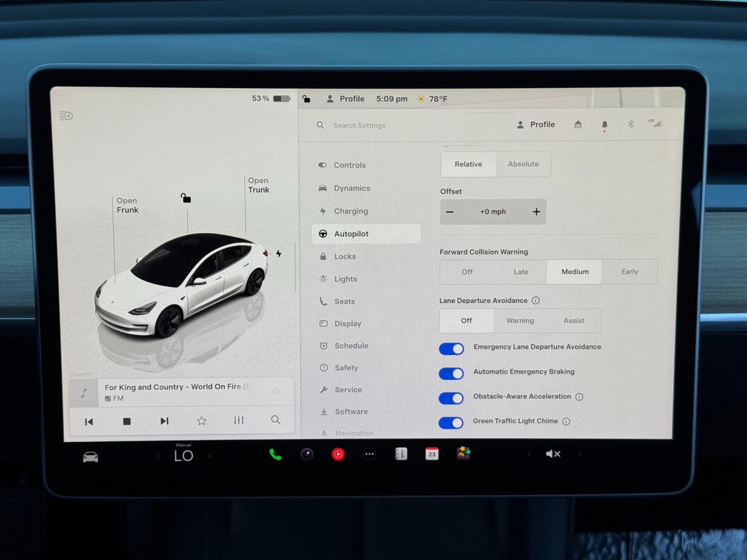Set Forward Collision Warning to Early
This screenshot has width=747, height=560.
[x=629, y=272]
